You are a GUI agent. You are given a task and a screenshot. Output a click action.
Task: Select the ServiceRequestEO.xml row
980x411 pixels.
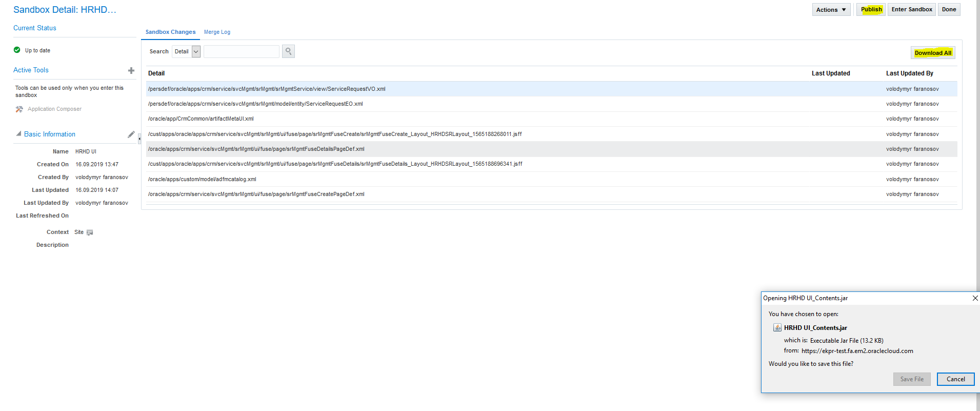255,104
